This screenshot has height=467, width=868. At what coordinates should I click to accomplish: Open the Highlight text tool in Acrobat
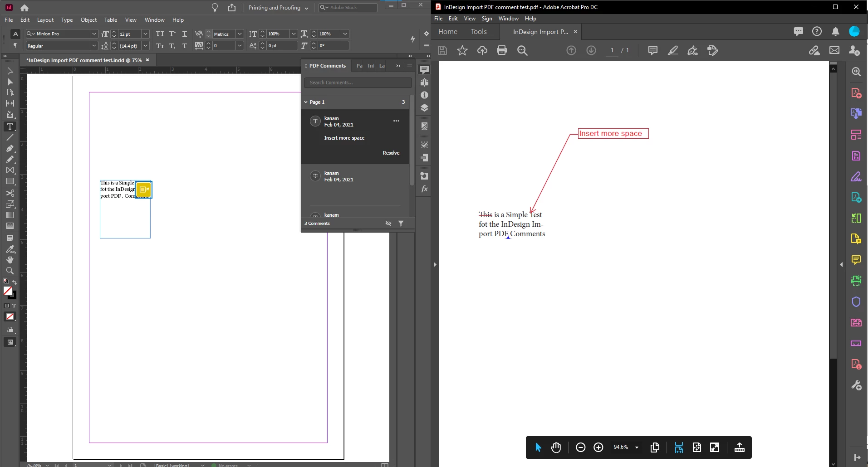[x=673, y=50]
